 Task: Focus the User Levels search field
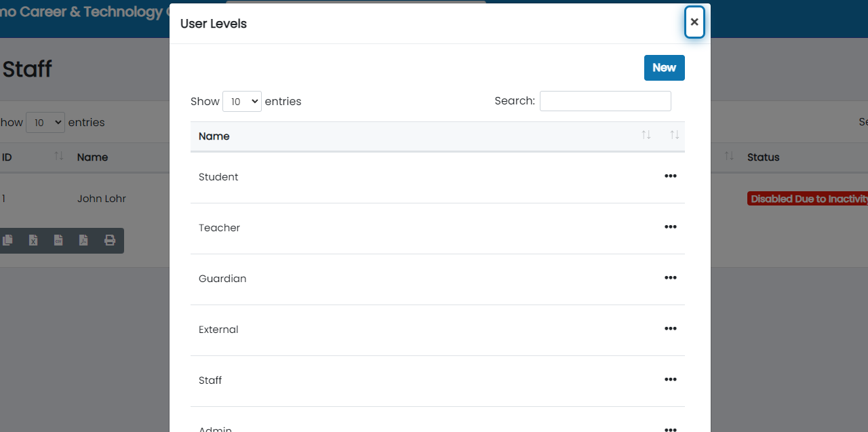coord(605,101)
